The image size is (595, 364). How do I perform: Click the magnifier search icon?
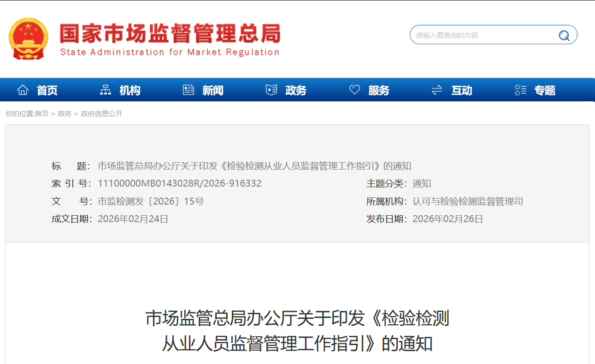click(564, 35)
